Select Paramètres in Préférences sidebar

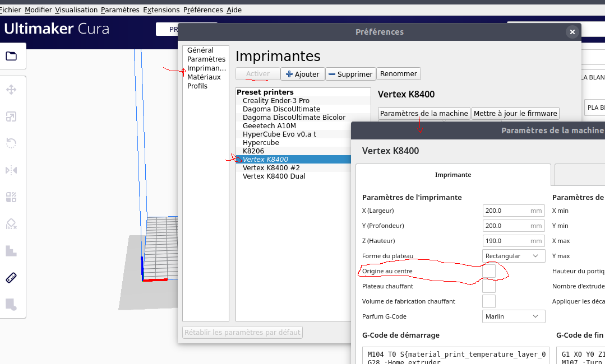(206, 59)
